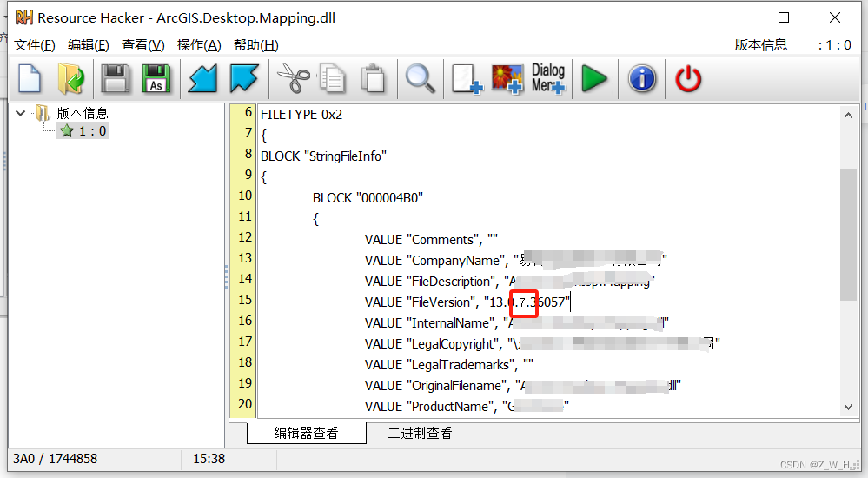Image resolution: width=868 pixels, height=478 pixels.
Task: Click the Save floppy disk icon
Action: (x=115, y=78)
